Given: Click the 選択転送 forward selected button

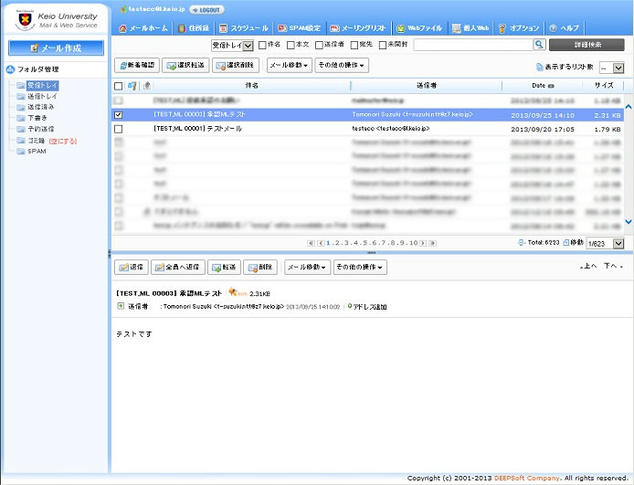Looking at the screenshot, I should [x=187, y=65].
